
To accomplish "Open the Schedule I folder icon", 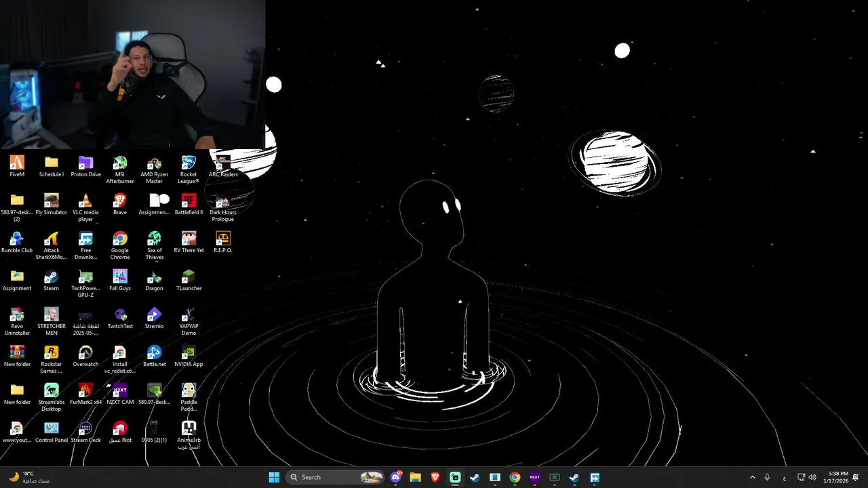I will click(52, 167).
